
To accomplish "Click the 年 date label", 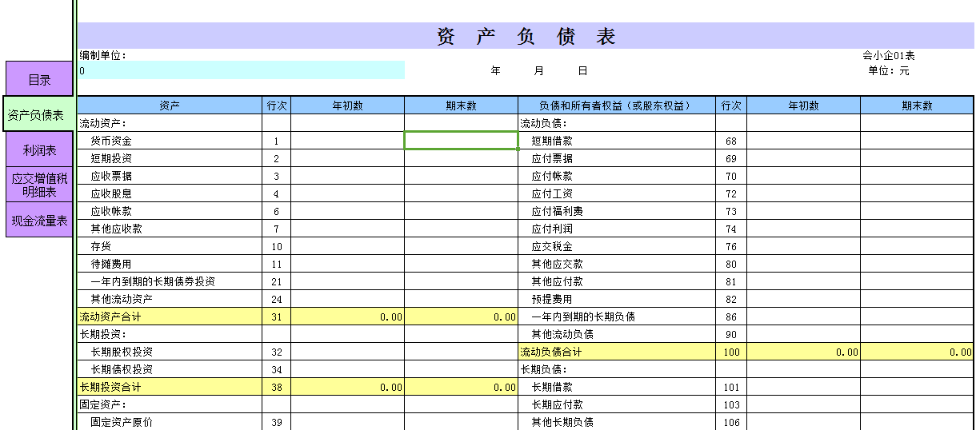I will pos(495,70).
